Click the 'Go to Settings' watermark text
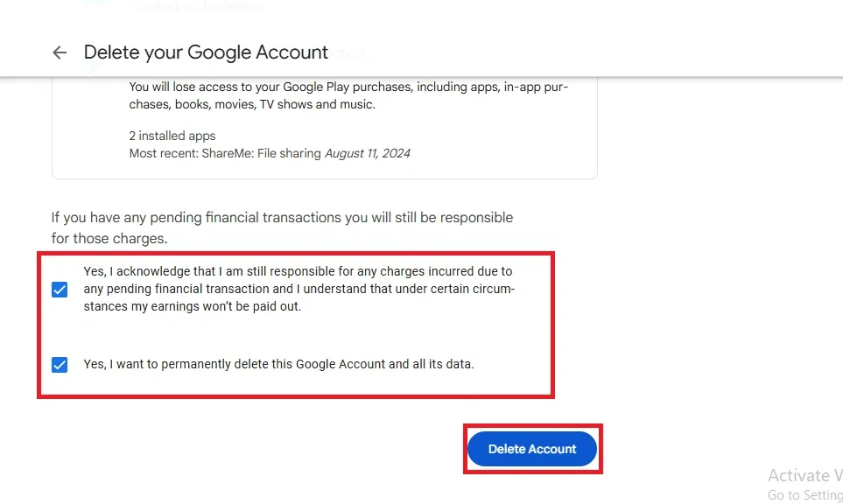The width and height of the screenshot is (843, 504). [804, 495]
